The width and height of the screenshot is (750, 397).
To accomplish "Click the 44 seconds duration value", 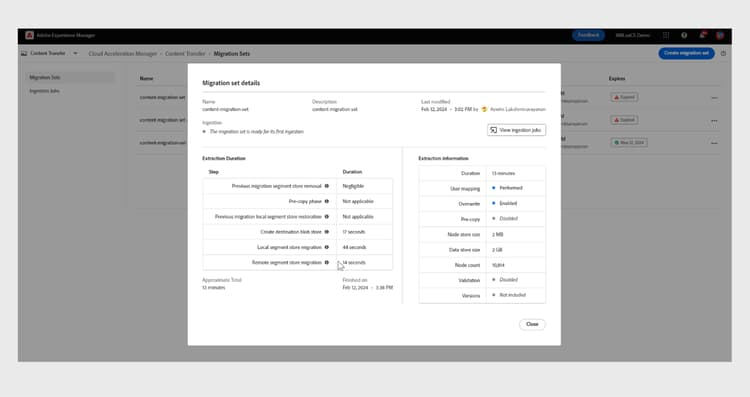I will [x=354, y=247].
